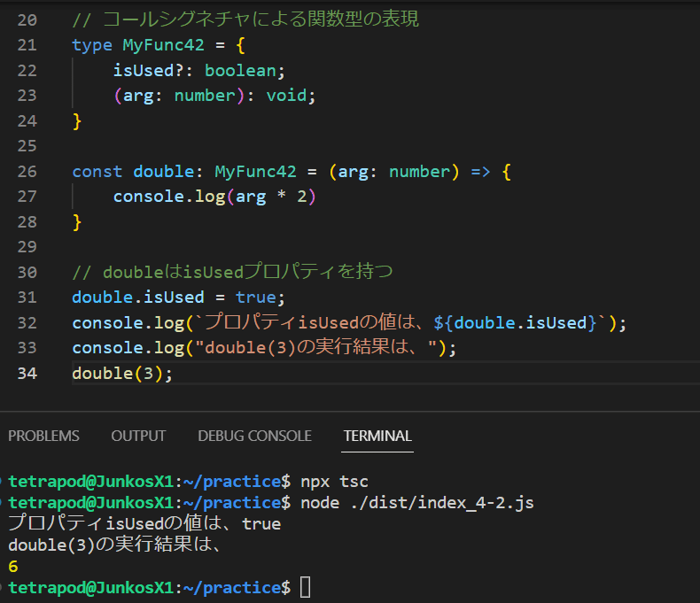The image size is (700, 603).
Task: Click the comment on line 20
Action: pos(245,19)
